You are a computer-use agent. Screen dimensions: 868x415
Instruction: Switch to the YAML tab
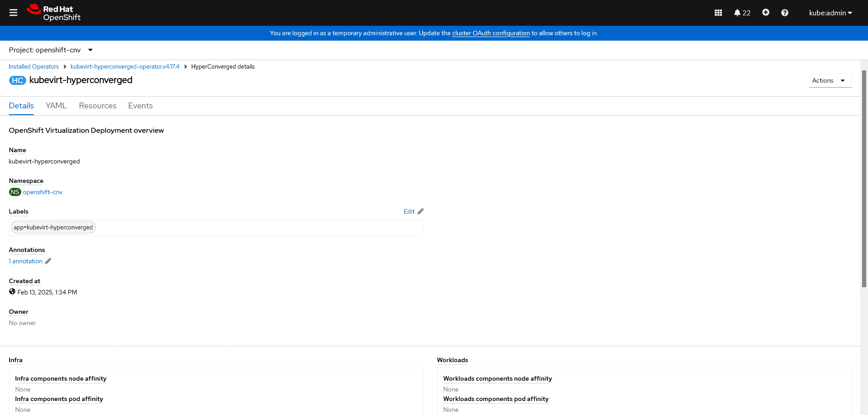(56, 106)
